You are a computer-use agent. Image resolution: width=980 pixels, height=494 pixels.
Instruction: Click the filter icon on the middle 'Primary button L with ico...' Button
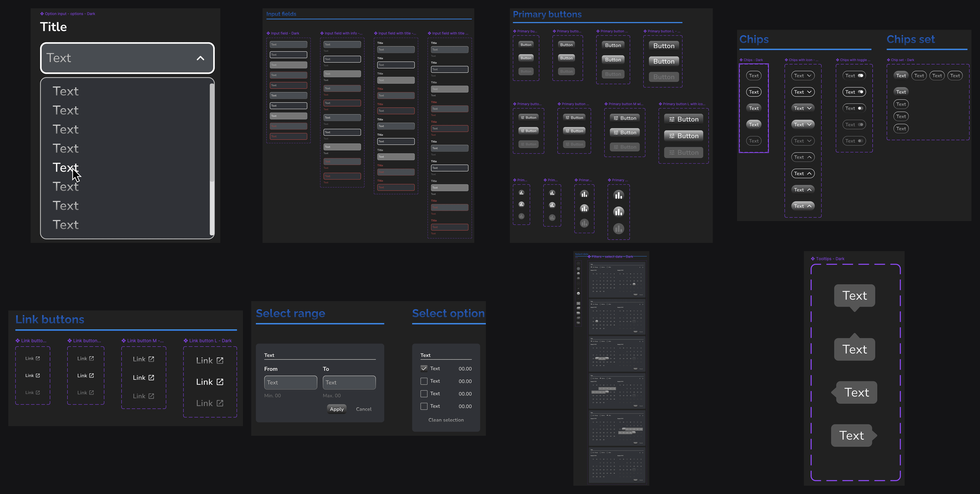click(x=672, y=136)
